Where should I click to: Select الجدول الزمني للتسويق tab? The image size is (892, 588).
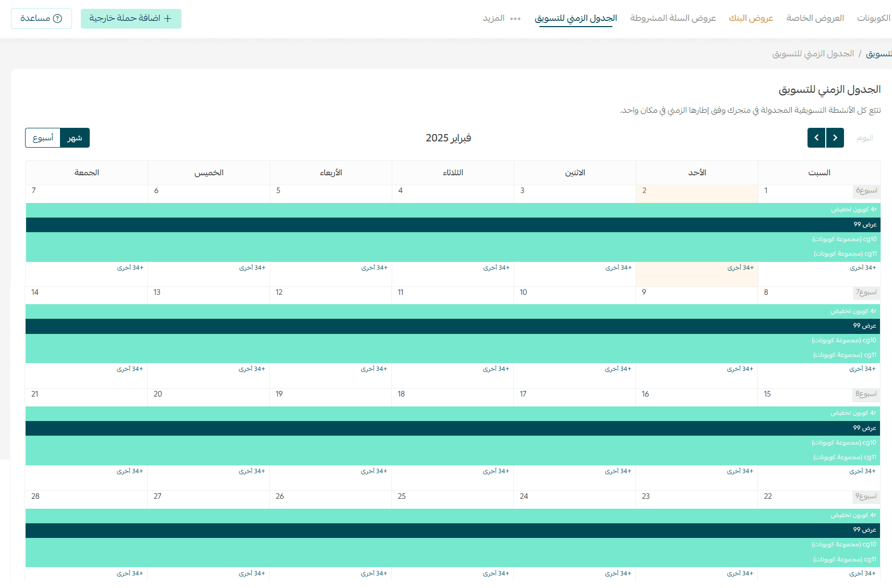(x=575, y=18)
